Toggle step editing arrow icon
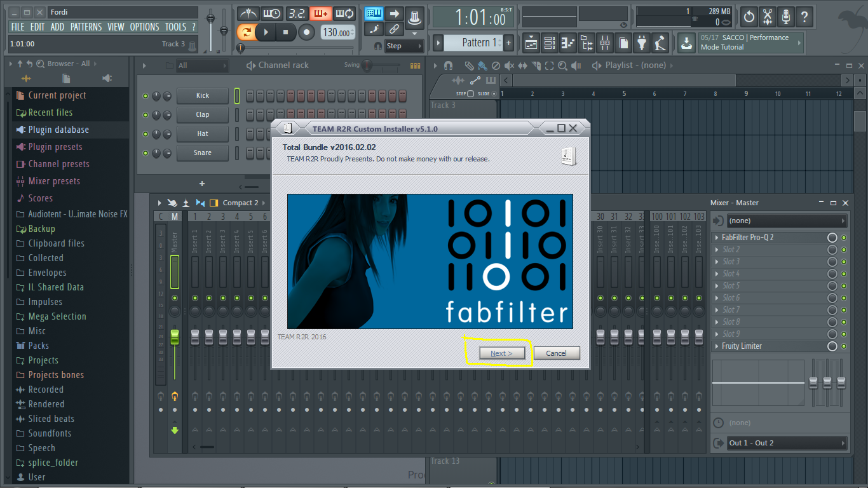 click(x=394, y=13)
